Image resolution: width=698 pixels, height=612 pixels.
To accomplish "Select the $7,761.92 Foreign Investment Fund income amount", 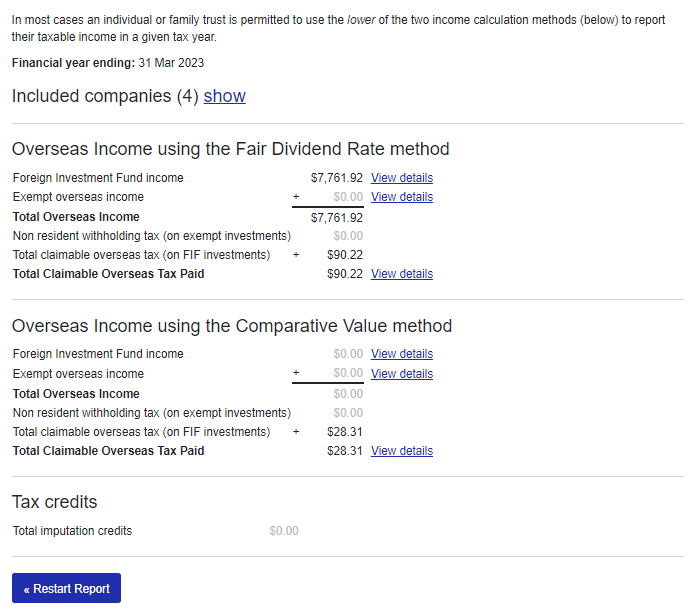I will click(x=337, y=178).
